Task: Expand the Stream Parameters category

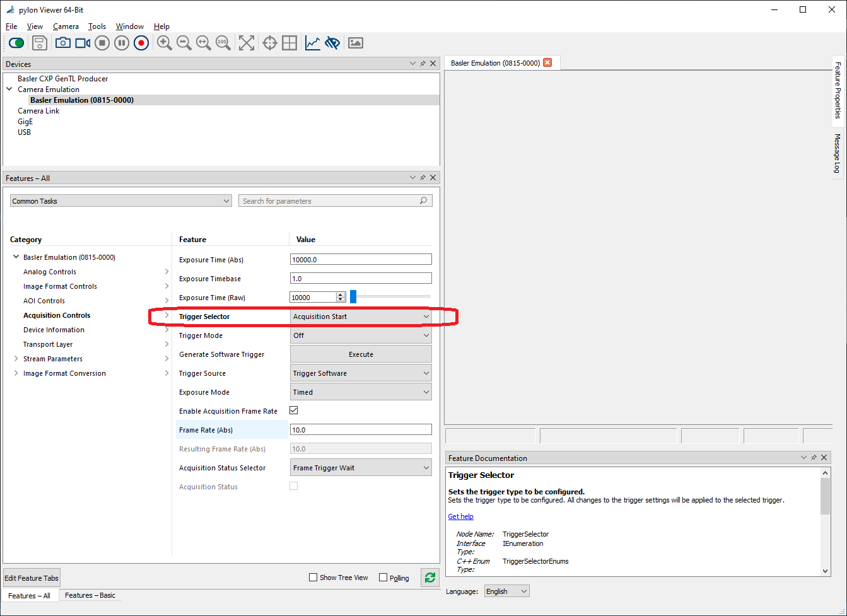Action: [x=16, y=359]
